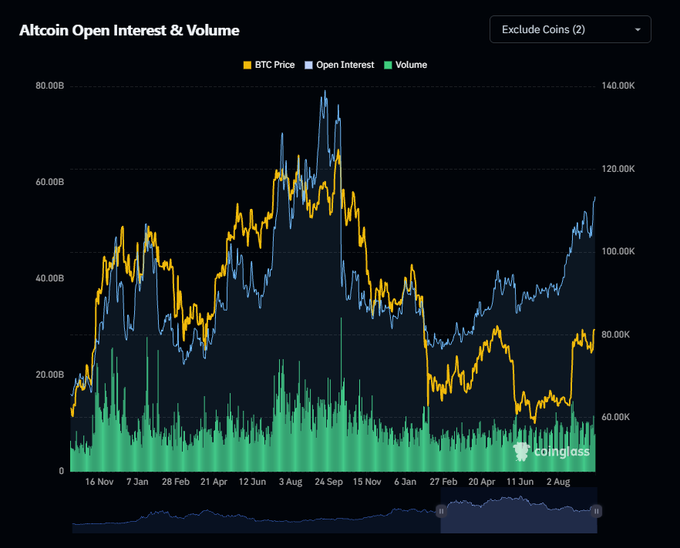Toggle Volume series in legend
The image size is (680, 548).
(x=406, y=65)
